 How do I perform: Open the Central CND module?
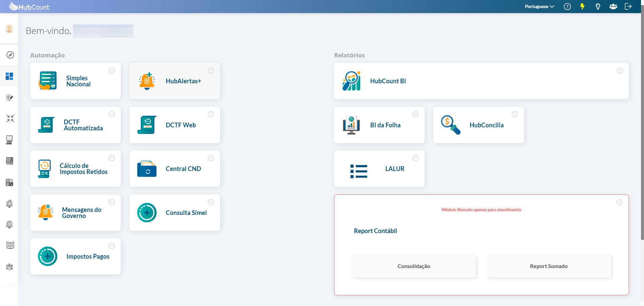pyautogui.click(x=175, y=169)
